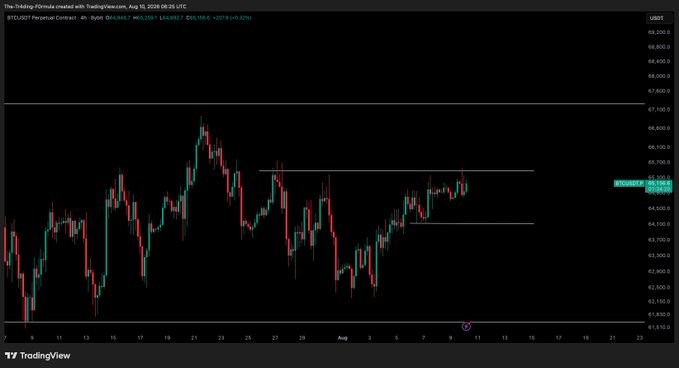Click the 67,600.0 price scale label
The width and height of the screenshot is (679, 368).
659,91
